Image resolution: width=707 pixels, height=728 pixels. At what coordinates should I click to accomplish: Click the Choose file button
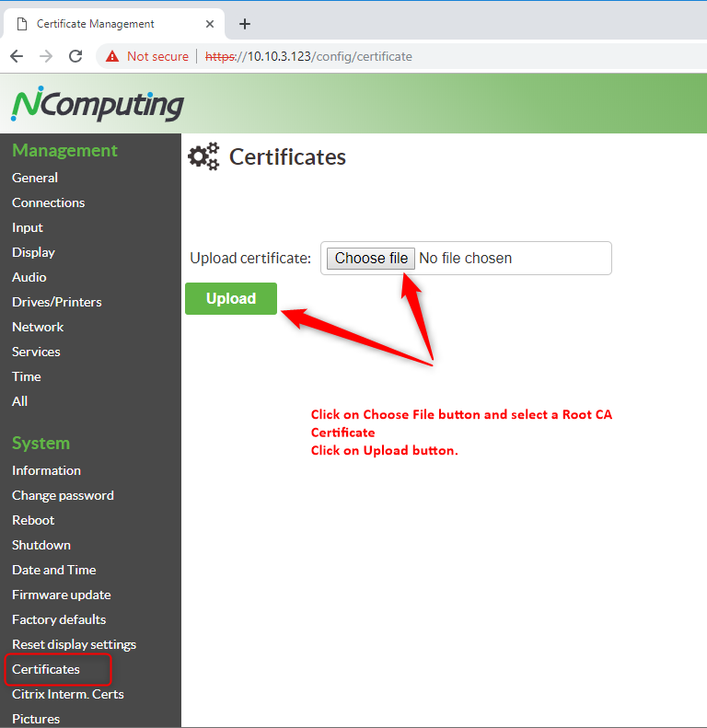pyautogui.click(x=371, y=258)
